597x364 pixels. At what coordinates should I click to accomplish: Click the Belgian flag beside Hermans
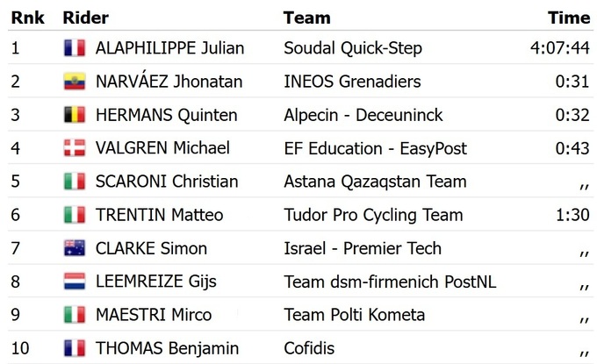click(x=75, y=115)
